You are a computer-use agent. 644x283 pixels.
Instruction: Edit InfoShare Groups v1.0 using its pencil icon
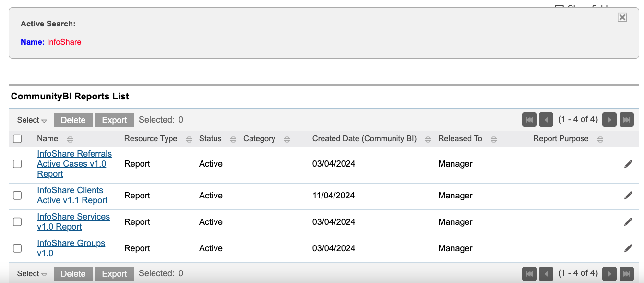pyautogui.click(x=628, y=248)
